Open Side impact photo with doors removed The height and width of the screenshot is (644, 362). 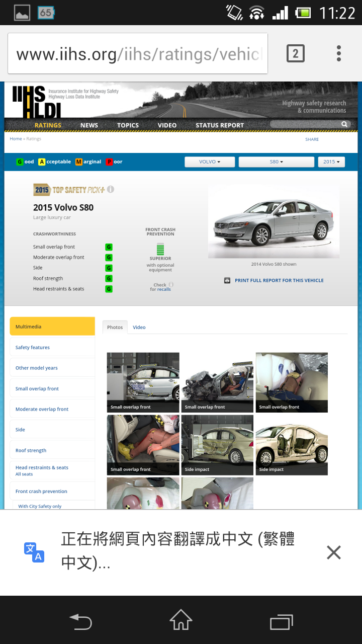292,445
